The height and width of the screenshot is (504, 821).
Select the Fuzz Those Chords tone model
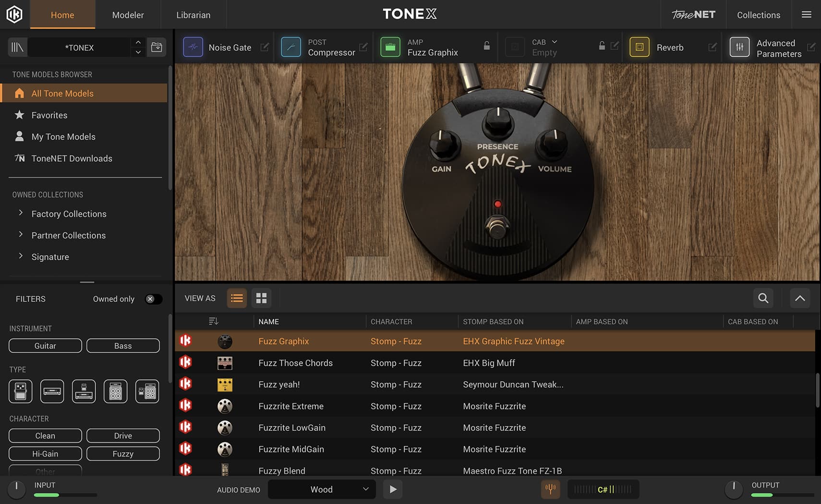(295, 363)
